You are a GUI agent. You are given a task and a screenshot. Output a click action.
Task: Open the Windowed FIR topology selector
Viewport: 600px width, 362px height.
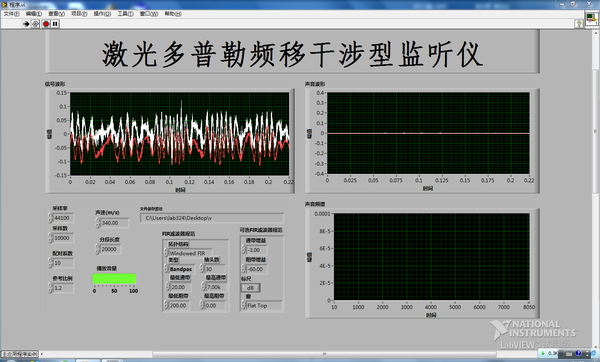click(x=190, y=253)
